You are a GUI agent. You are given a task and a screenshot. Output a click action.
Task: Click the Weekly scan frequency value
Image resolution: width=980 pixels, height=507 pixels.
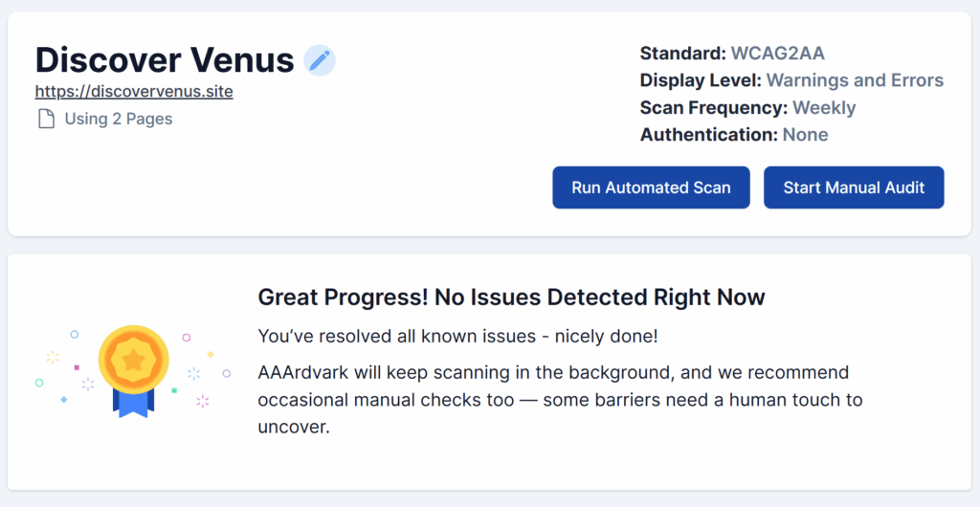click(824, 108)
